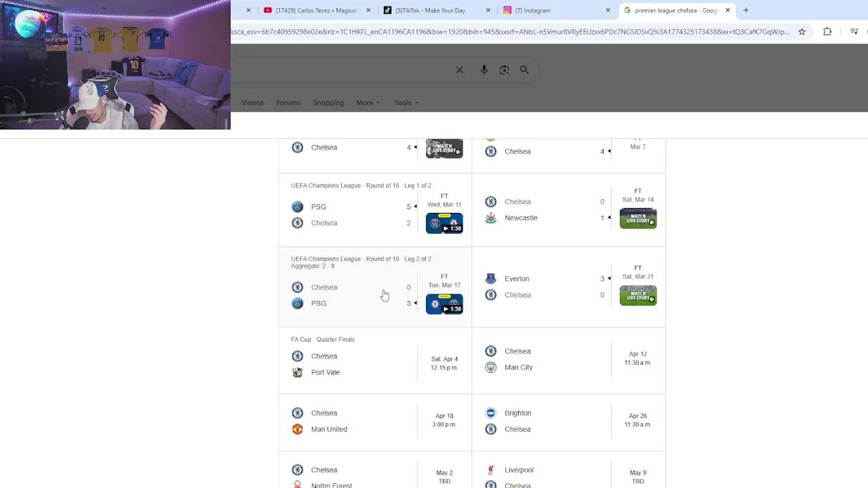Clear the Google search box
Screen dimensions: 868x488
460,70
